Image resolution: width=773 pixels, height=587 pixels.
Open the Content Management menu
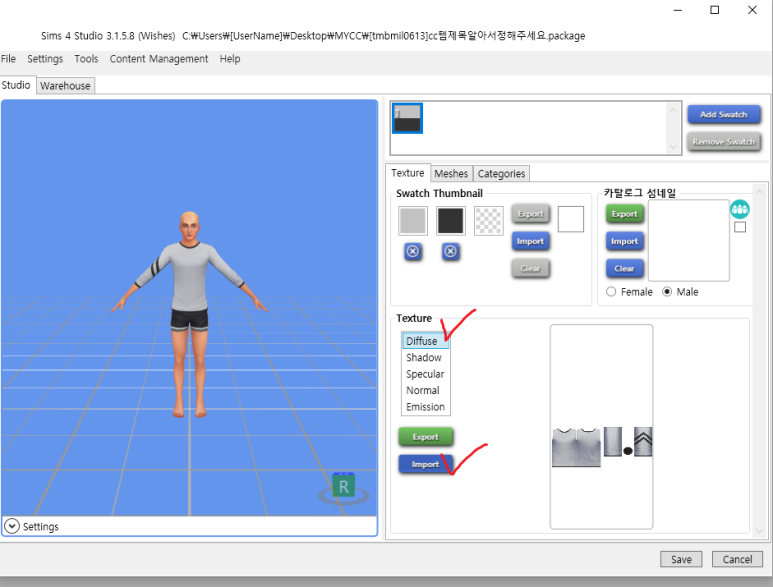(x=159, y=59)
